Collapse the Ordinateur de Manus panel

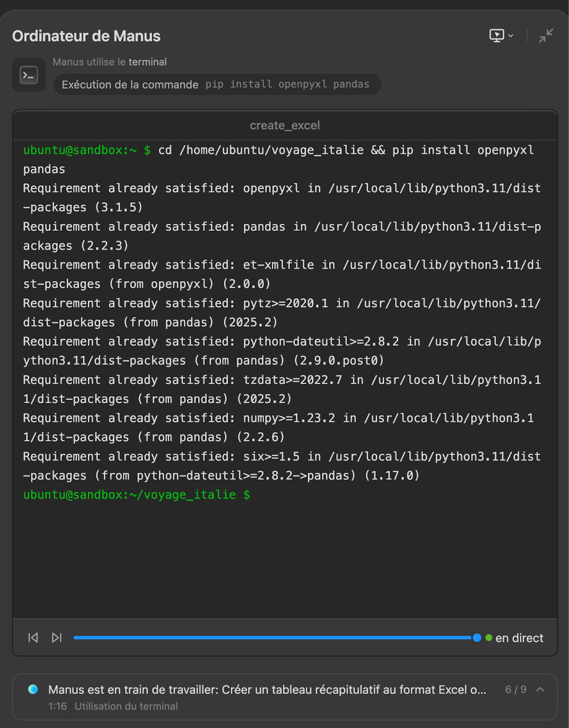pyautogui.click(x=546, y=35)
